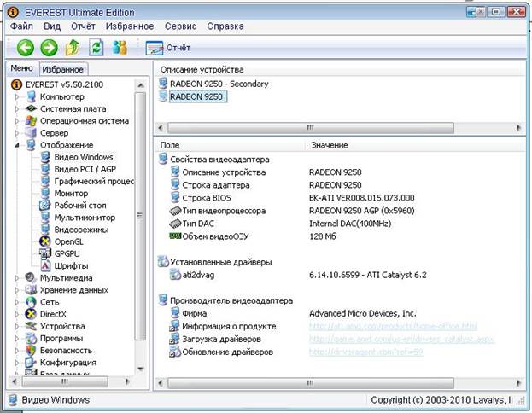532x413 pixels.
Task: Open the Избранное menu in menu bar
Action: point(130,26)
